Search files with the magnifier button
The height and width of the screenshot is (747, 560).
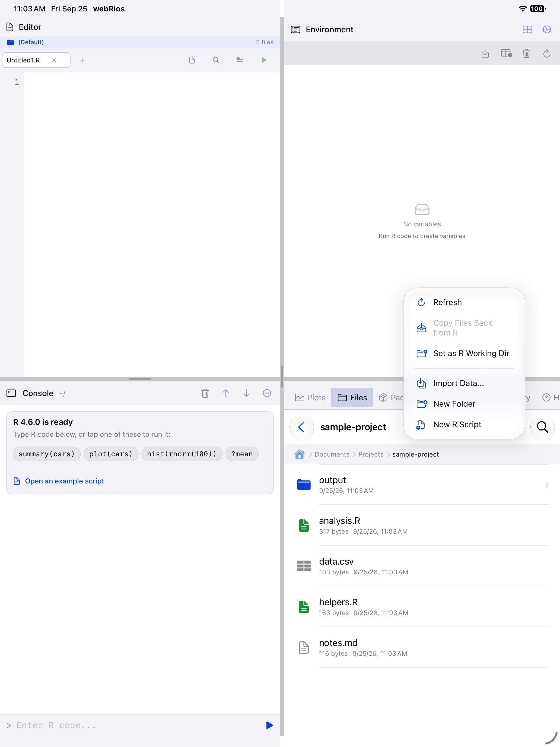tap(542, 427)
